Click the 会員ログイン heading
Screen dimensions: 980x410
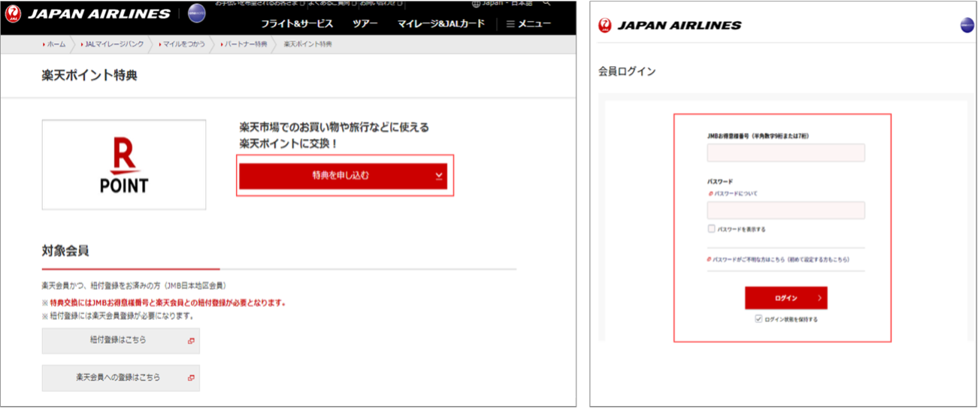[x=627, y=71]
